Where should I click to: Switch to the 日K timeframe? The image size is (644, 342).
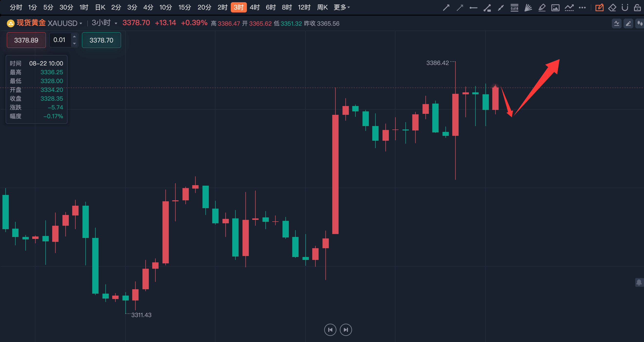(x=100, y=8)
